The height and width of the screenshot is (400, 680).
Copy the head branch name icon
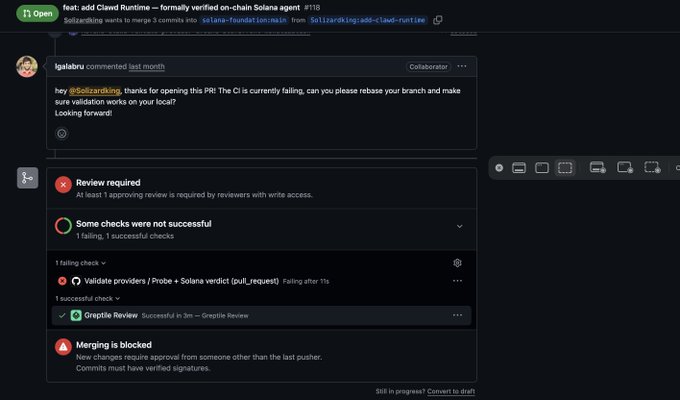pyautogui.click(x=438, y=20)
